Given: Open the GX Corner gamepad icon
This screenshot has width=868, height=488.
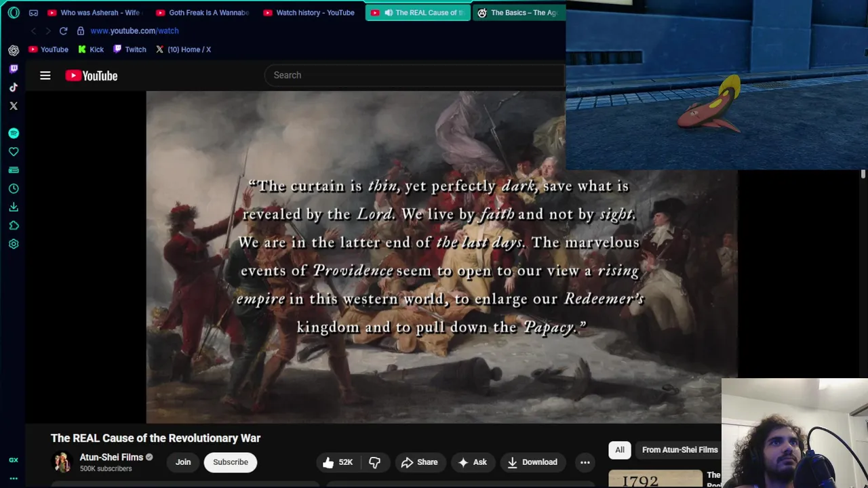Looking at the screenshot, I should pyautogui.click(x=33, y=12).
